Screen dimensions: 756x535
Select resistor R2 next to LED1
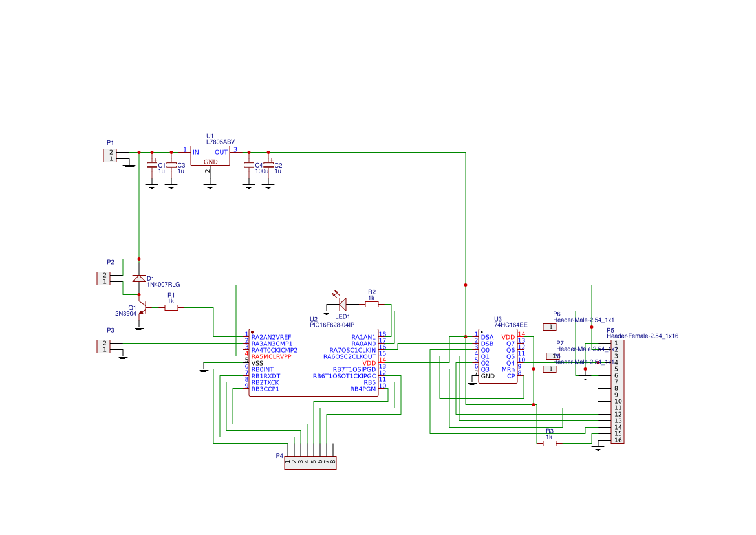point(372,305)
